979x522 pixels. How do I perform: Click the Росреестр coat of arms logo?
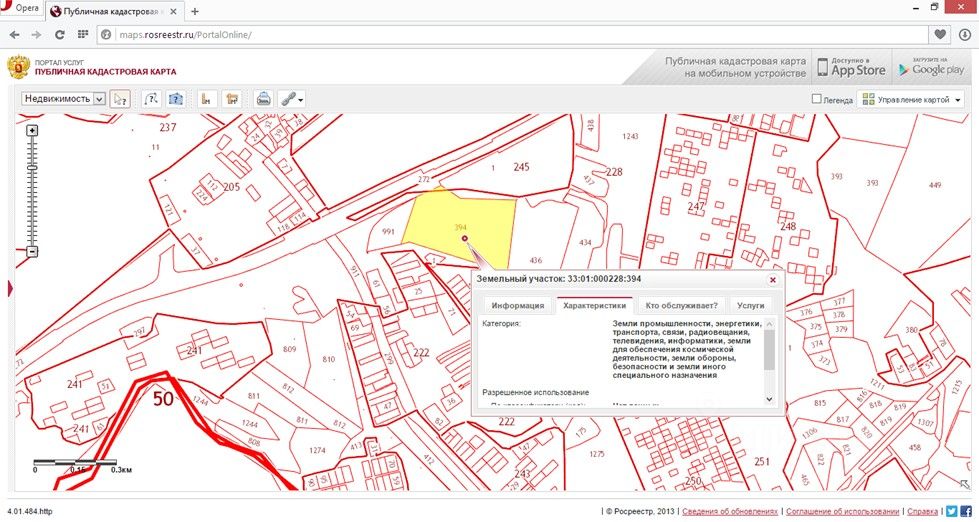point(19,67)
